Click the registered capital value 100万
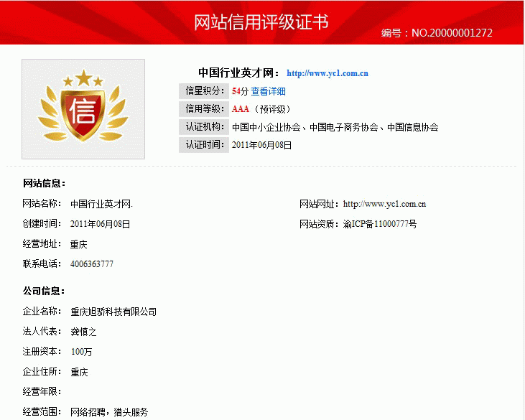525x420 pixels. coord(81,352)
